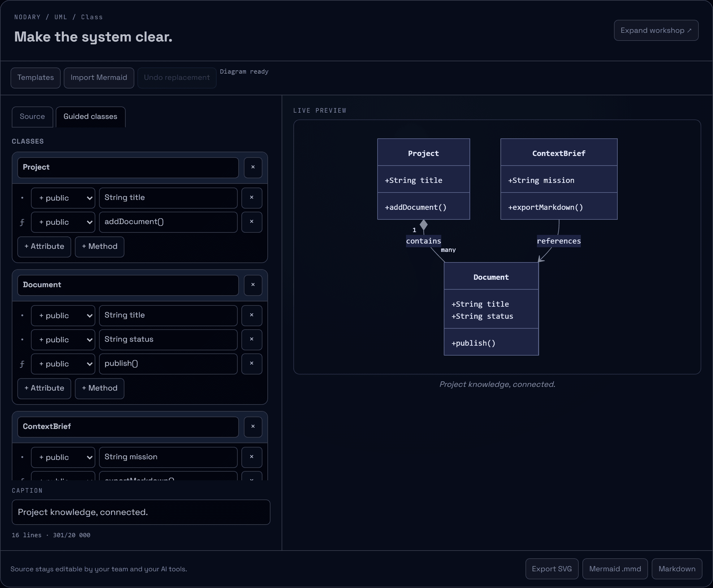Click Expand workshop button
This screenshot has width=713, height=588.
[x=656, y=31]
